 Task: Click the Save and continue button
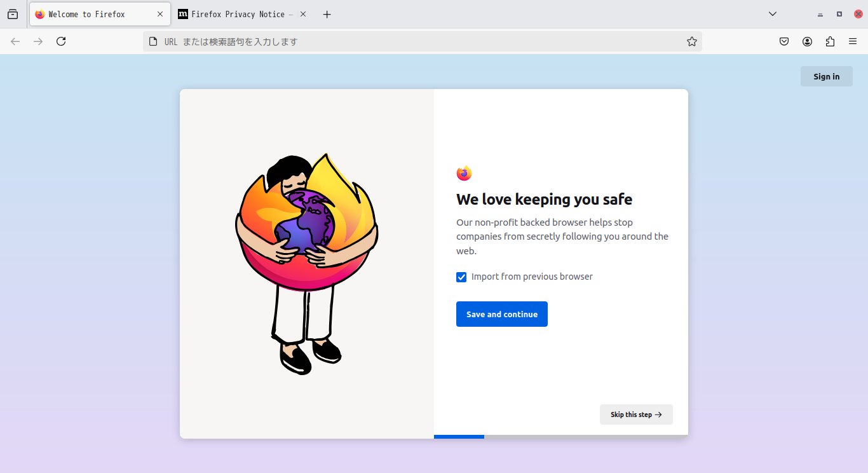pyautogui.click(x=502, y=314)
